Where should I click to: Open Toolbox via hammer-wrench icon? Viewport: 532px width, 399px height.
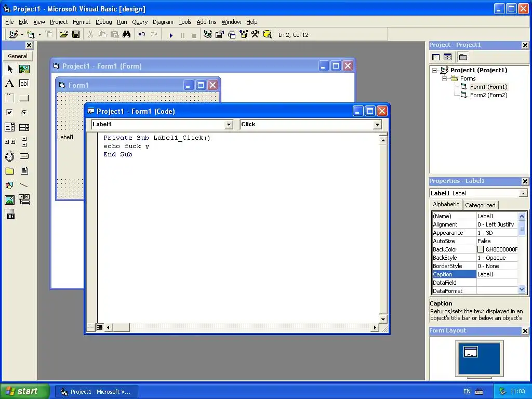click(x=256, y=35)
